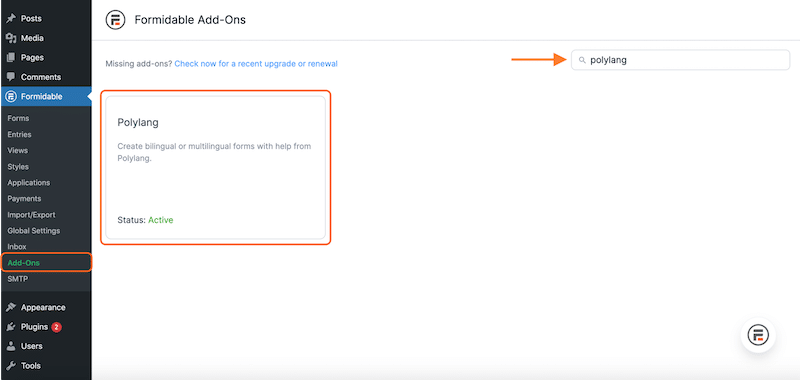800x380 pixels.
Task: Open the SMTP menu item
Action: pyautogui.click(x=17, y=279)
